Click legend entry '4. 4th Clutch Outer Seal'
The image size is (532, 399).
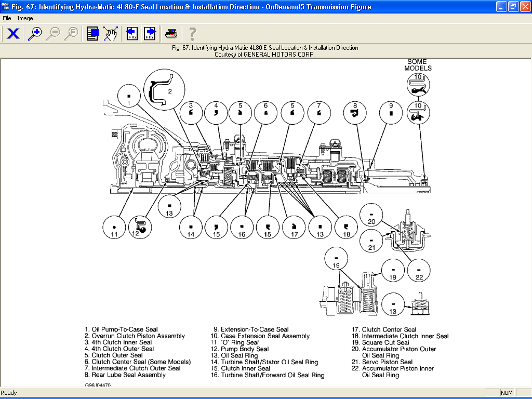pyautogui.click(x=119, y=349)
